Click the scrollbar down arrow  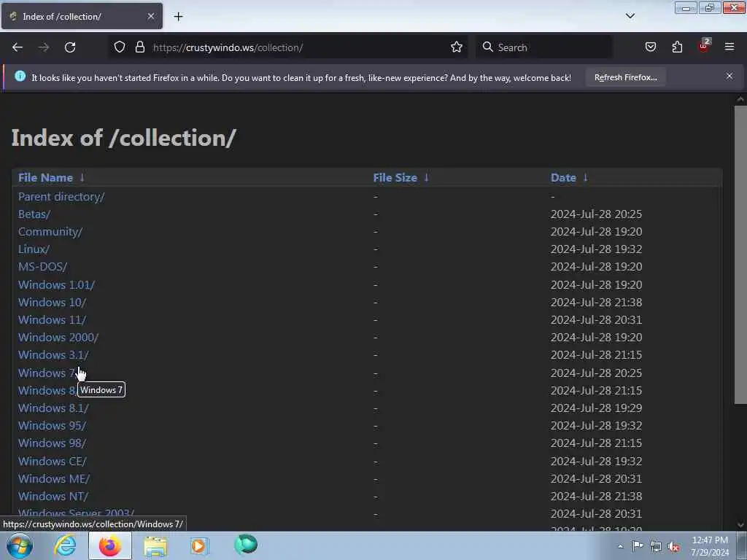[740, 525]
